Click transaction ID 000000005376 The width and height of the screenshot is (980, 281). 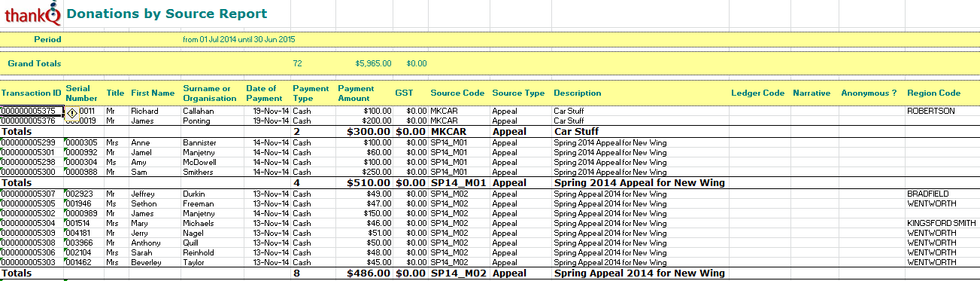pos(28,121)
